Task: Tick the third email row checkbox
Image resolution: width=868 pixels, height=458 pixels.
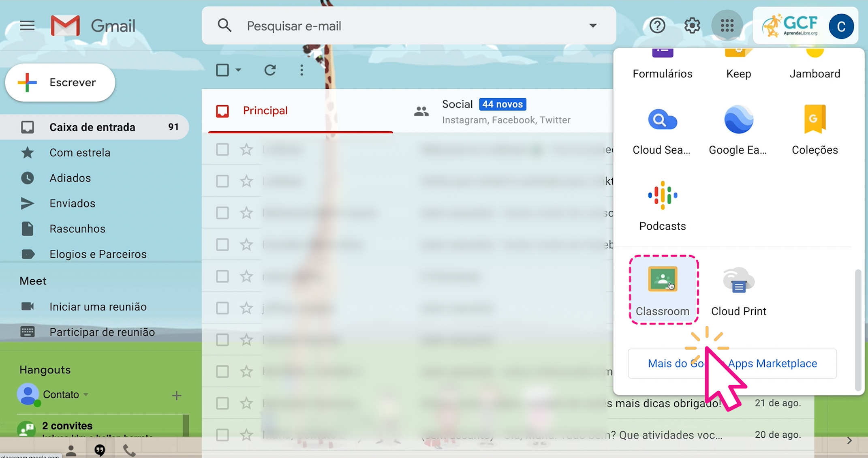Action: tap(222, 213)
